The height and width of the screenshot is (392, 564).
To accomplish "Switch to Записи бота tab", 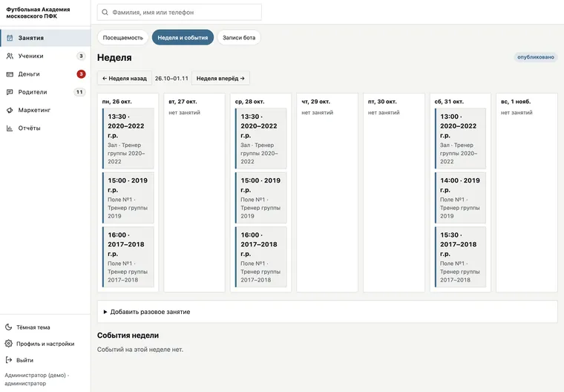I will point(239,37).
